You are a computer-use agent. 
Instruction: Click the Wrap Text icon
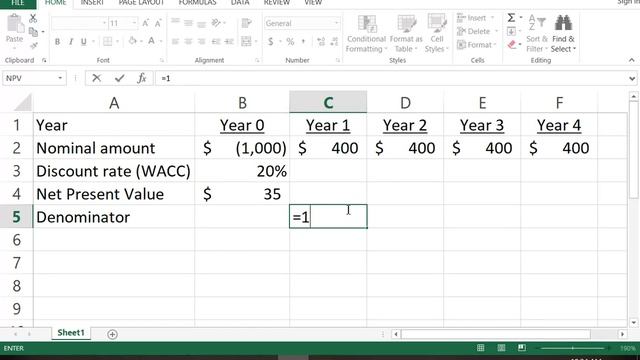246,23
